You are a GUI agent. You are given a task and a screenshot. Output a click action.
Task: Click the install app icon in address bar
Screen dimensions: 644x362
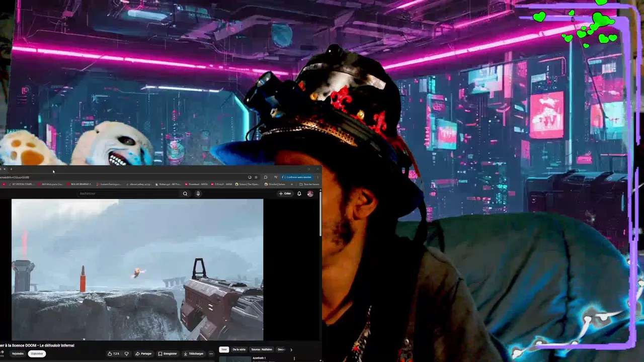[x=250, y=177]
